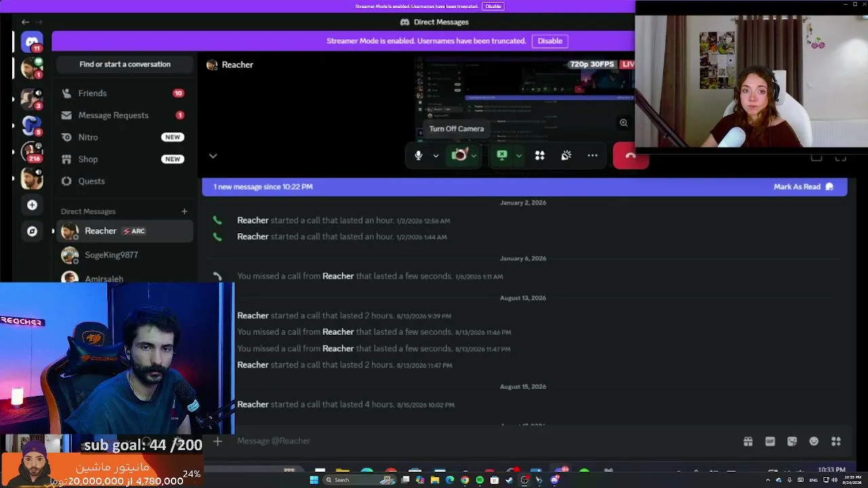
Task: Select the Reacher direct message
Action: [x=125, y=231]
